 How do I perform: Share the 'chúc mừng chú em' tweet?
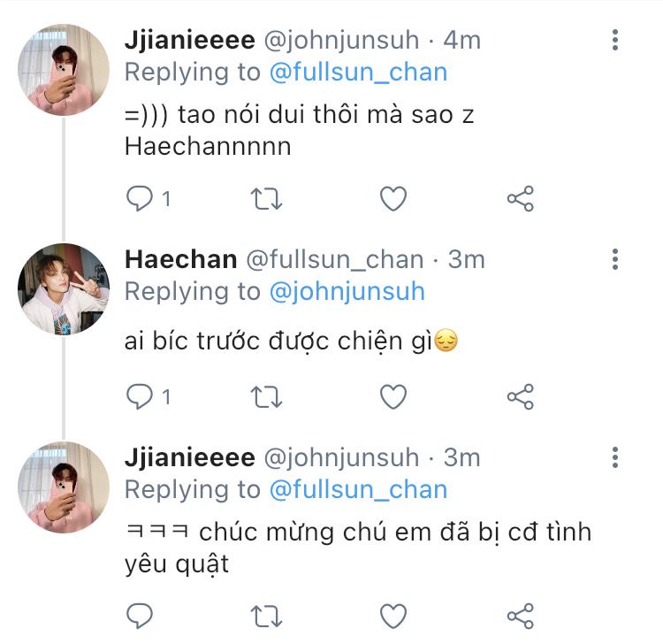tap(520, 615)
